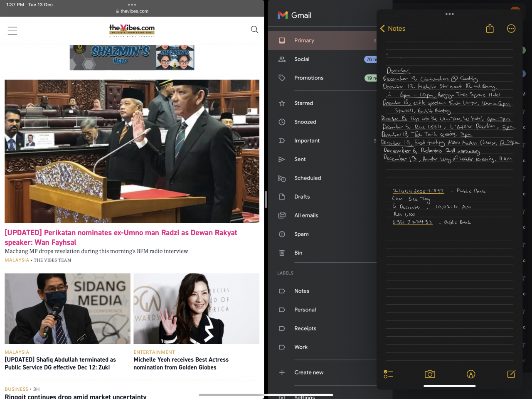Open search on thevibes.com
This screenshot has height=399, width=532.
(255, 30)
